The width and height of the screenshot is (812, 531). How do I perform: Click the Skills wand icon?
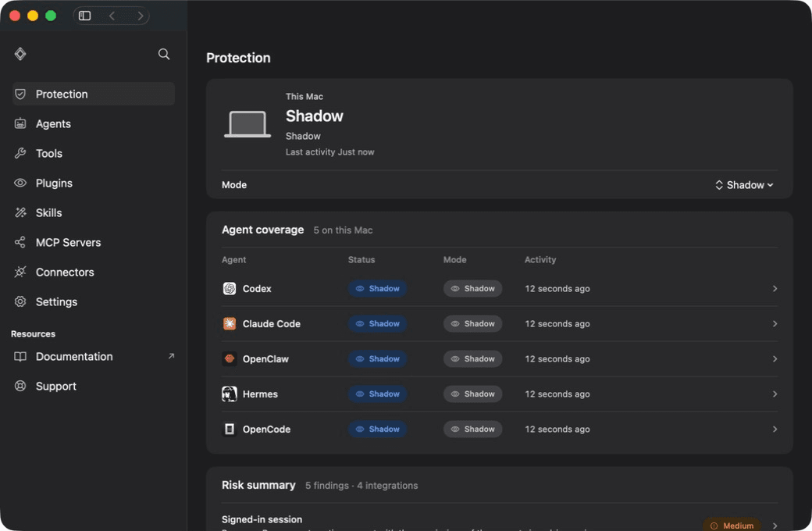20,212
